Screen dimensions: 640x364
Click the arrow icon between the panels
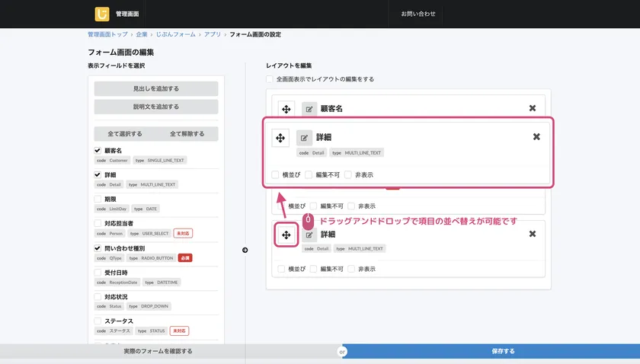(x=245, y=250)
